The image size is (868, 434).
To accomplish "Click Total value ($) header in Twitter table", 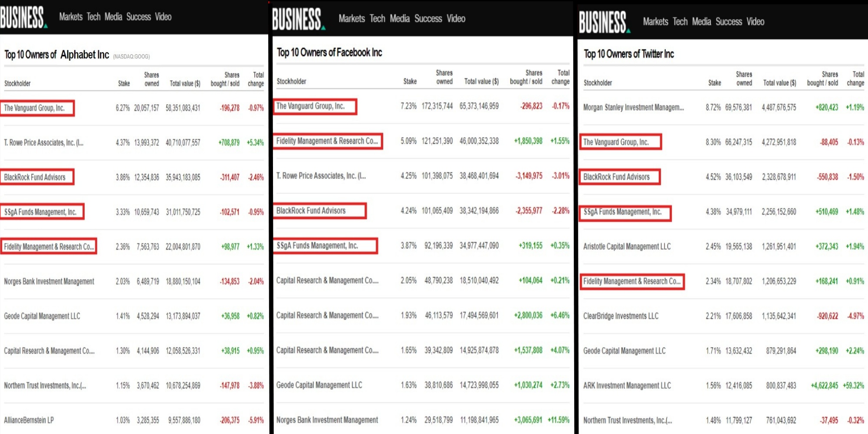I will pos(779,83).
